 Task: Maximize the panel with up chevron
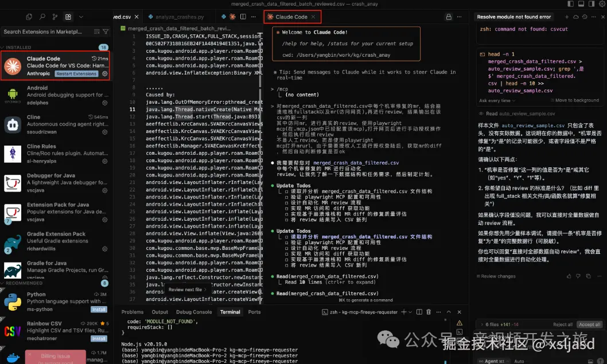pos(449,312)
